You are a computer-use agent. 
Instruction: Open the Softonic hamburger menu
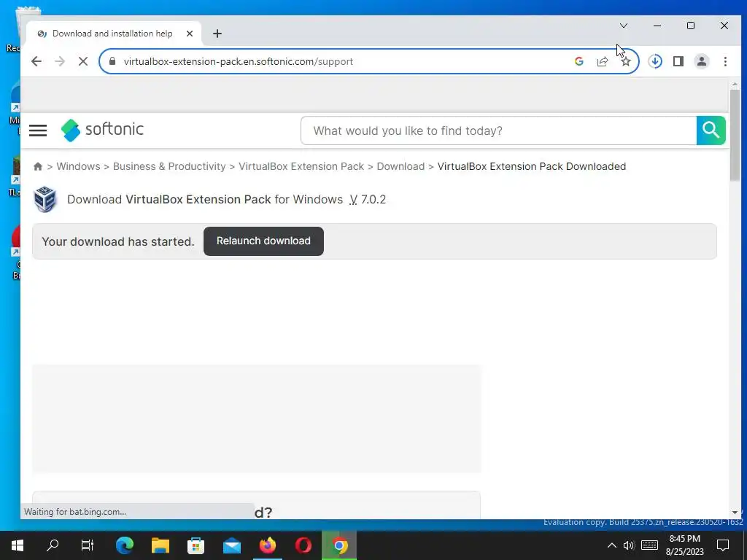(x=38, y=131)
